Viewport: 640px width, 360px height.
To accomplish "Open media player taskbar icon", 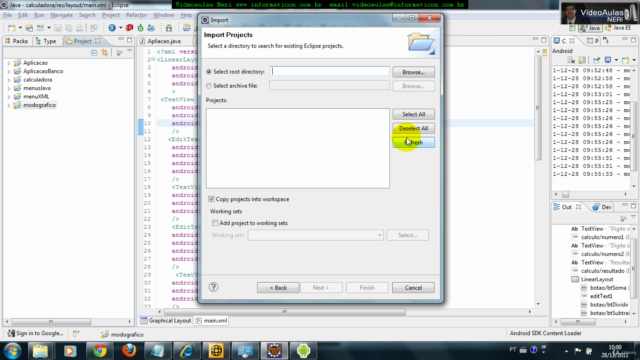I will [x=70, y=351].
